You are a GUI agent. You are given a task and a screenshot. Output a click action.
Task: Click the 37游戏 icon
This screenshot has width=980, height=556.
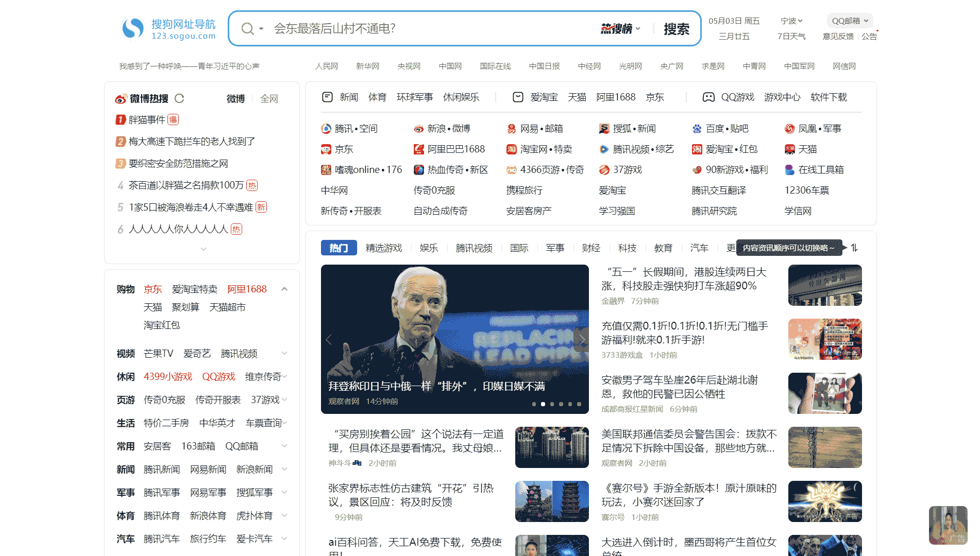(x=604, y=170)
